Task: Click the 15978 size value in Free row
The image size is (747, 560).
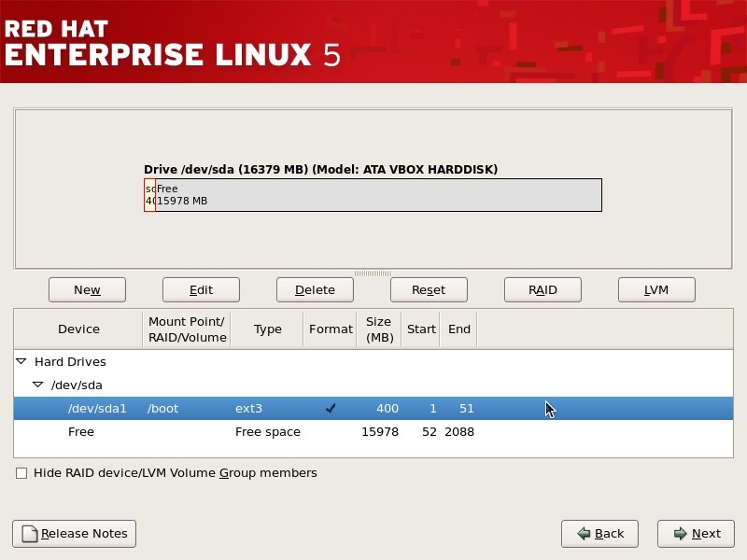Action: 380,432
